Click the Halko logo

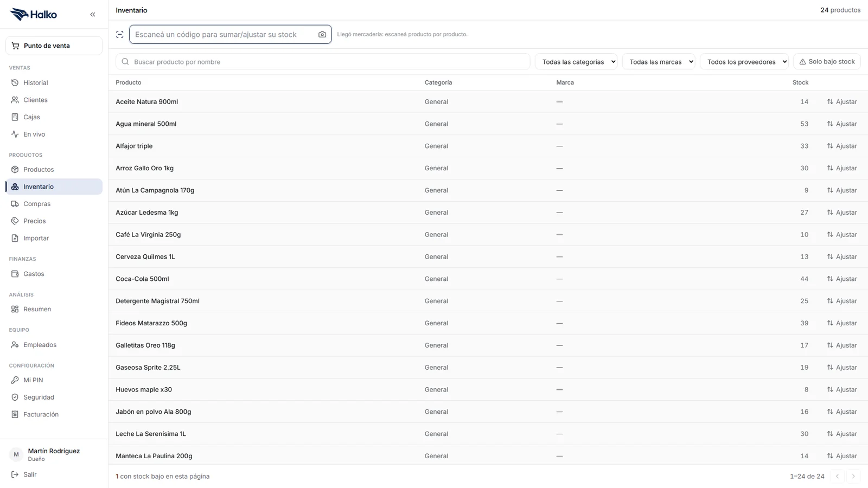(34, 15)
